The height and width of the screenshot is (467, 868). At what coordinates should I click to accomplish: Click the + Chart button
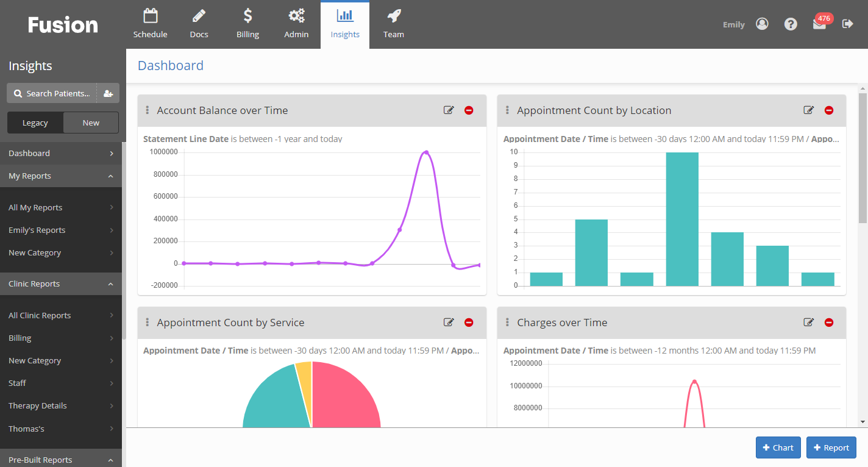tap(778, 447)
